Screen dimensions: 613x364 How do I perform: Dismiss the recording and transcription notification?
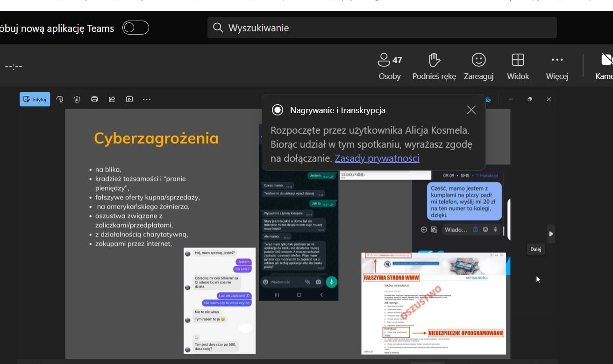pos(471,110)
